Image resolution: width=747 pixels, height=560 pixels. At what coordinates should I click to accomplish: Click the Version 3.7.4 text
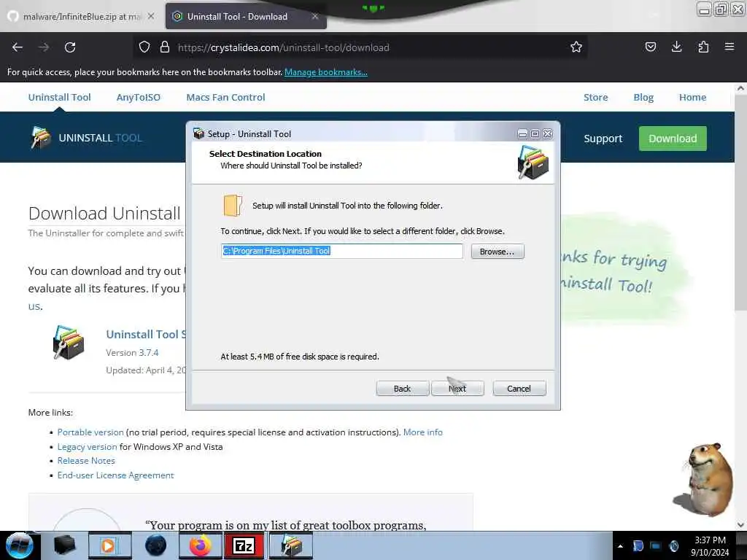pos(132,352)
